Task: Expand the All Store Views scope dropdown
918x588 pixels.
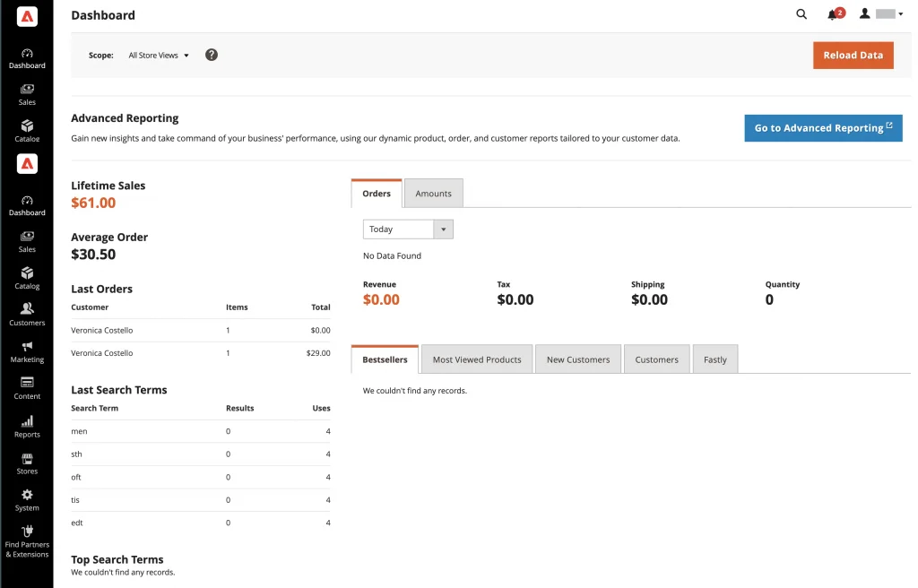Action: click(159, 55)
